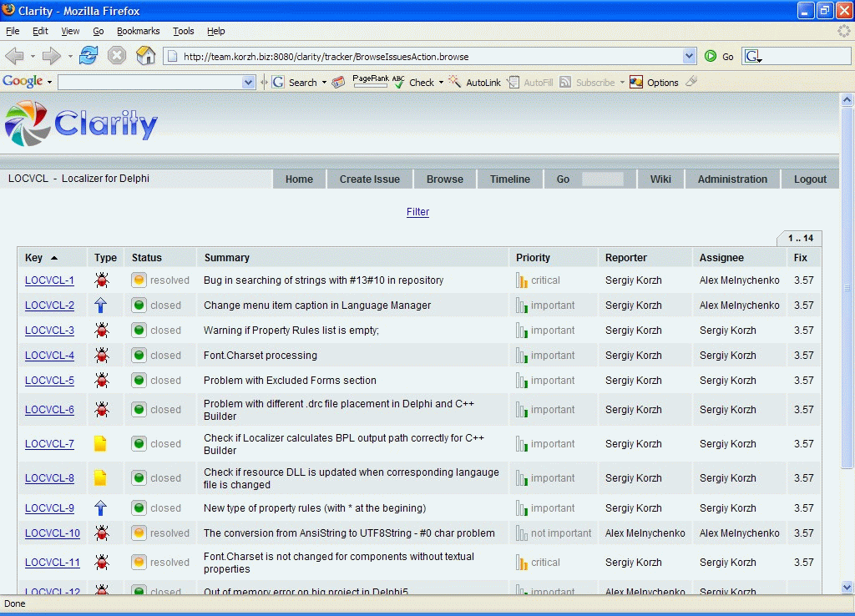Start spell Check in Google toolbar

pyautogui.click(x=414, y=83)
